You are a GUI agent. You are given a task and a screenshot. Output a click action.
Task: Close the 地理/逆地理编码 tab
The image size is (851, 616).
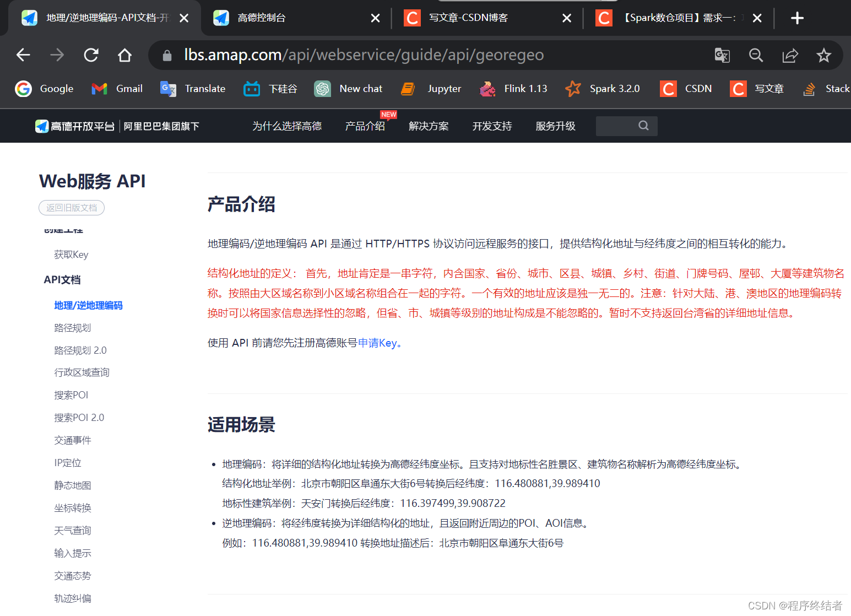tap(184, 18)
